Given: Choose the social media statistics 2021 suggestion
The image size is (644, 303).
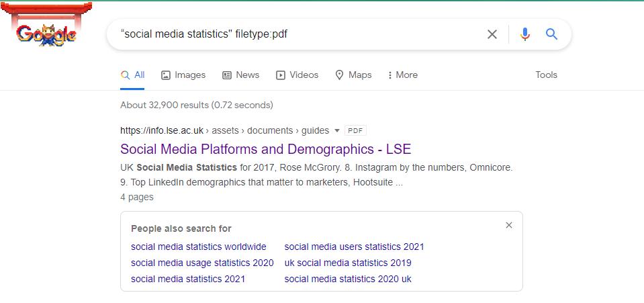Looking at the screenshot, I should pos(188,279).
